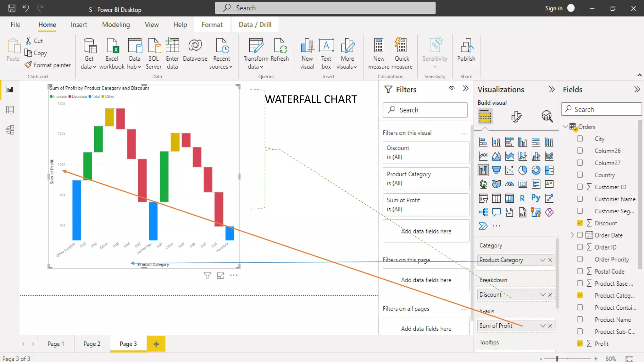644x362 pixels.
Task: Uncheck the Profit field checkbox
Action: coord(580,343)
